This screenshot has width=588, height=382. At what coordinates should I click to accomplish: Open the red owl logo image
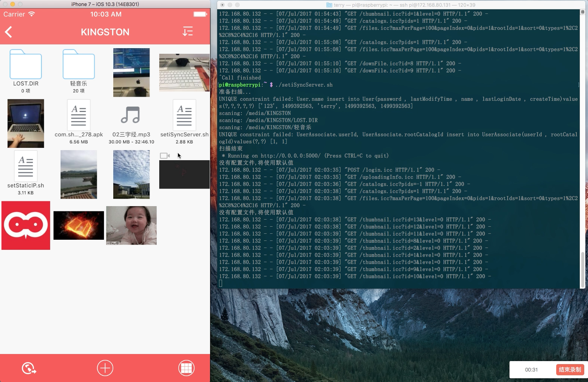click(26, 226)
